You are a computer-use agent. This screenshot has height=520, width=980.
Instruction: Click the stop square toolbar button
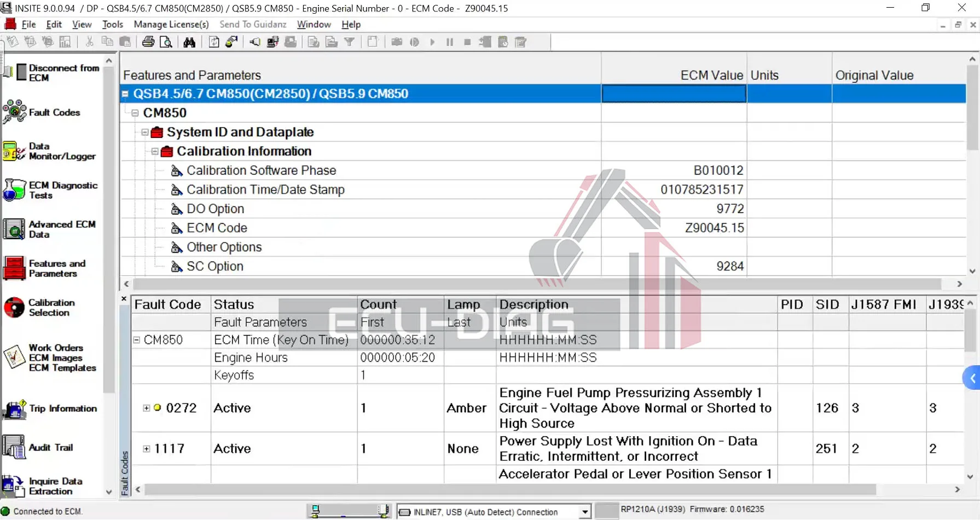tap(467, 42)
